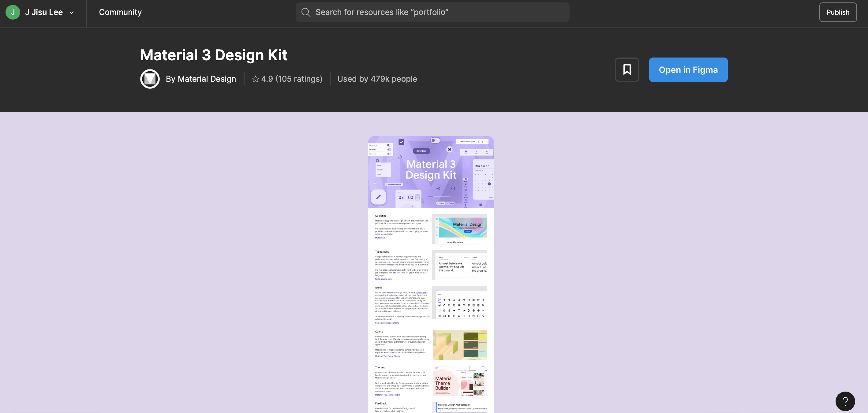This screenshot has width=868, height=413.
Task: Click the Download pill in the preview
Action: (421, 151)
